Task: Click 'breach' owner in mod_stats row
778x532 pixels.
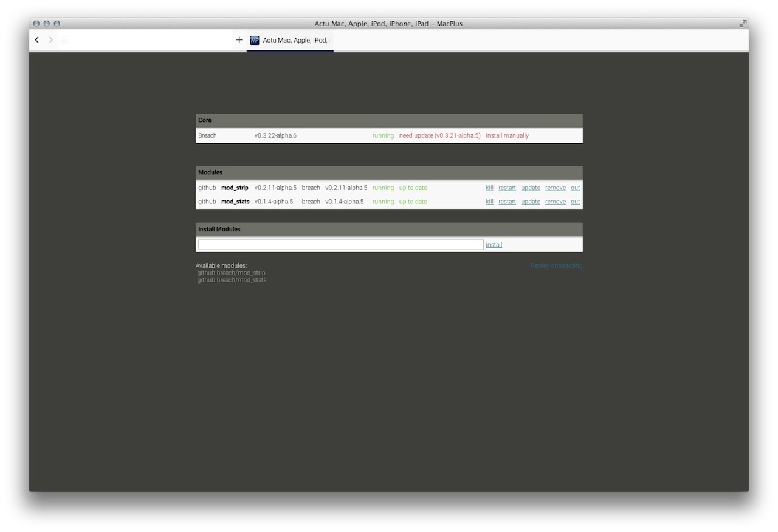Action: pos(311,202)
